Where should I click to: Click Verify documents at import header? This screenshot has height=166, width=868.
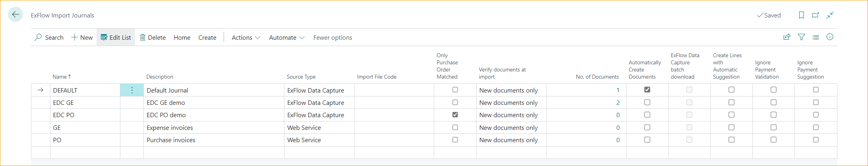[x=502, y=73]
